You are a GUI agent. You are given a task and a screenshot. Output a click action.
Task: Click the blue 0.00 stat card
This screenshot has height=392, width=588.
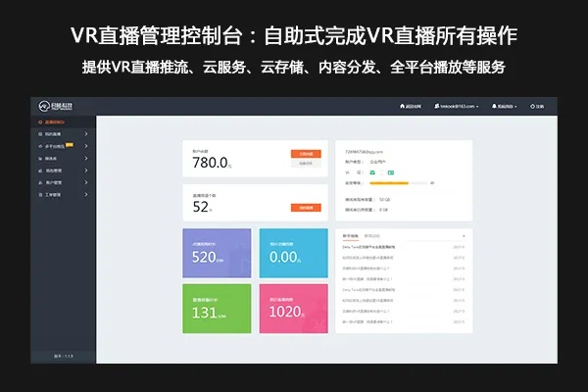pos(294,253)
